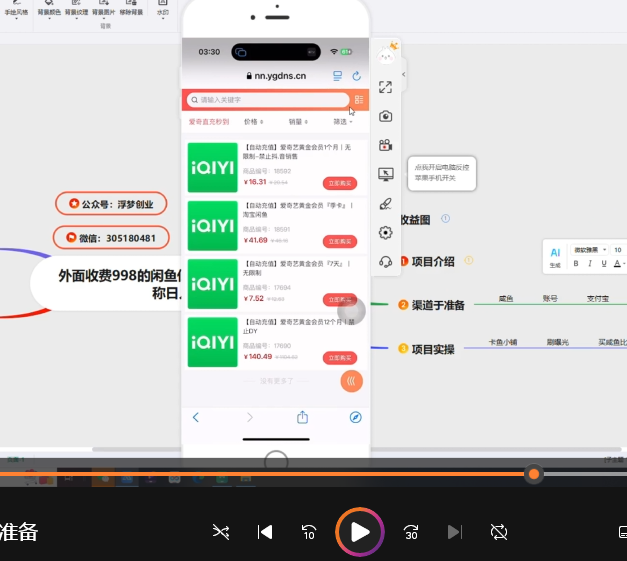Select the 支付宝 subtopic

pos(598,298)
